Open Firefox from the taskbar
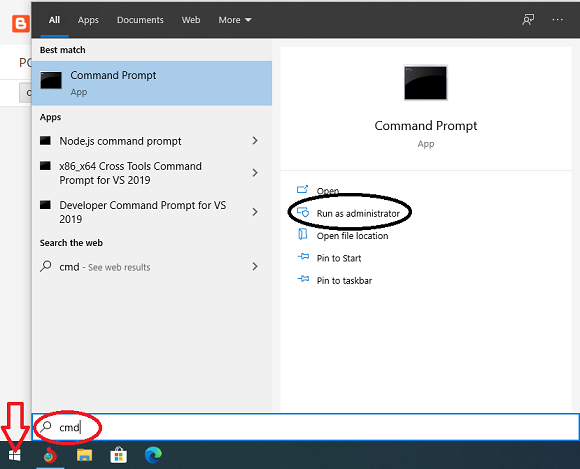580x469 pixels. [x=50, y=455]
